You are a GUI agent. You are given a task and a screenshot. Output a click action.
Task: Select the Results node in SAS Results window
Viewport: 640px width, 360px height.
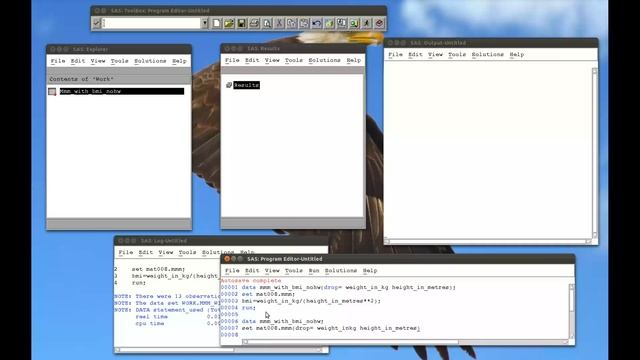pos(247,85)
